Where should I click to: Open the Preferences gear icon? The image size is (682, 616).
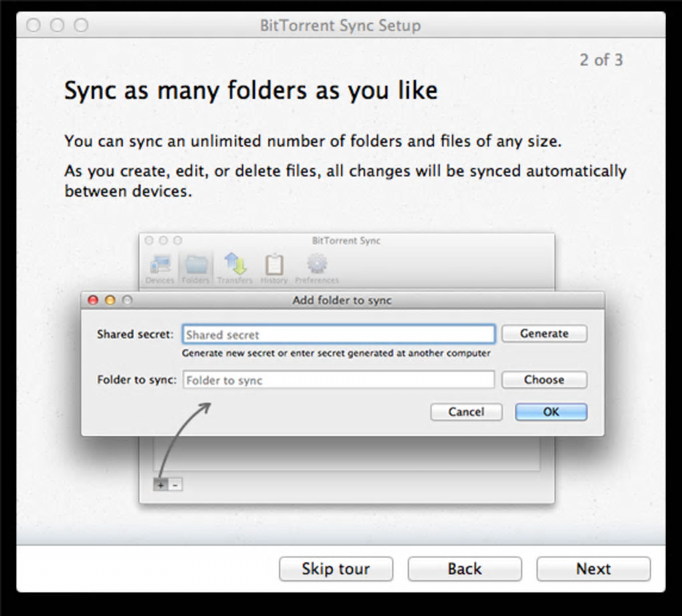coord(317,269)
